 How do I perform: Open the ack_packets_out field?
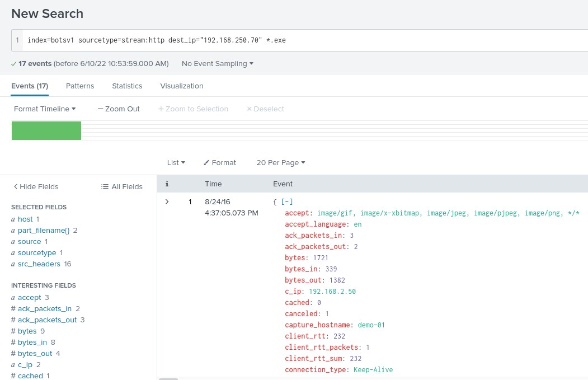click(47, 320)
